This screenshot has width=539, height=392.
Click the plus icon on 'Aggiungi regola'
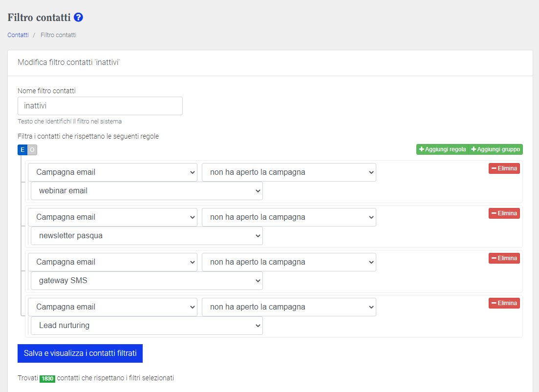(422, 149)
